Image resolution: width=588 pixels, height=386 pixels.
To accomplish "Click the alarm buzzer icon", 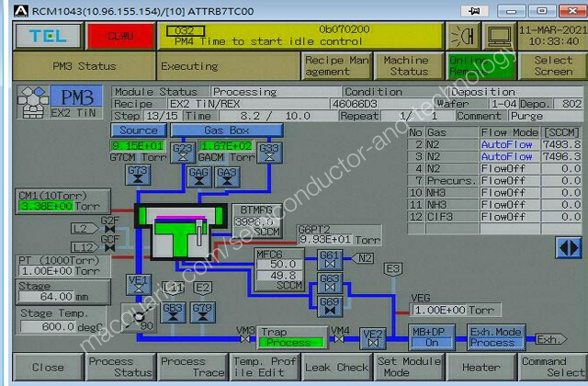I will pos(462,36).
